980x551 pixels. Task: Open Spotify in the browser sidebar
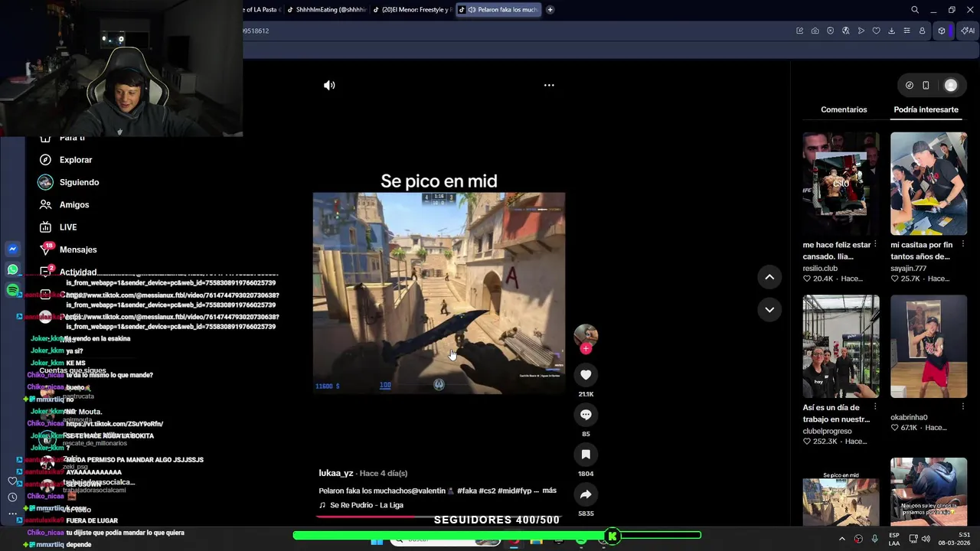pyautogui.click(x=12, y=290)
